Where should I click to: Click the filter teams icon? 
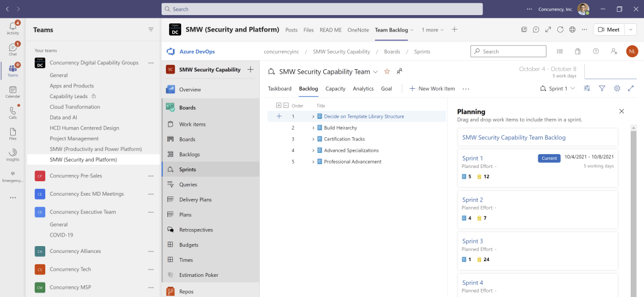click(150, 30)
